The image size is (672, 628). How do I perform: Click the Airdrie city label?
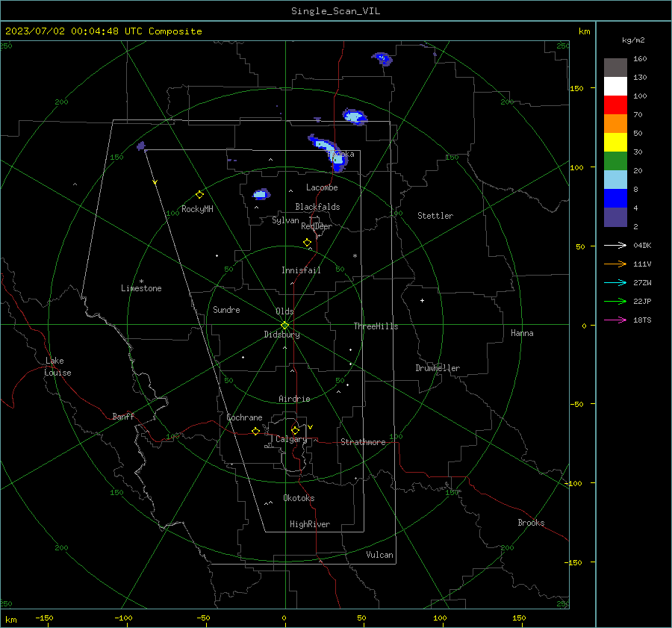pyautogui.click(x=294, y=399)
